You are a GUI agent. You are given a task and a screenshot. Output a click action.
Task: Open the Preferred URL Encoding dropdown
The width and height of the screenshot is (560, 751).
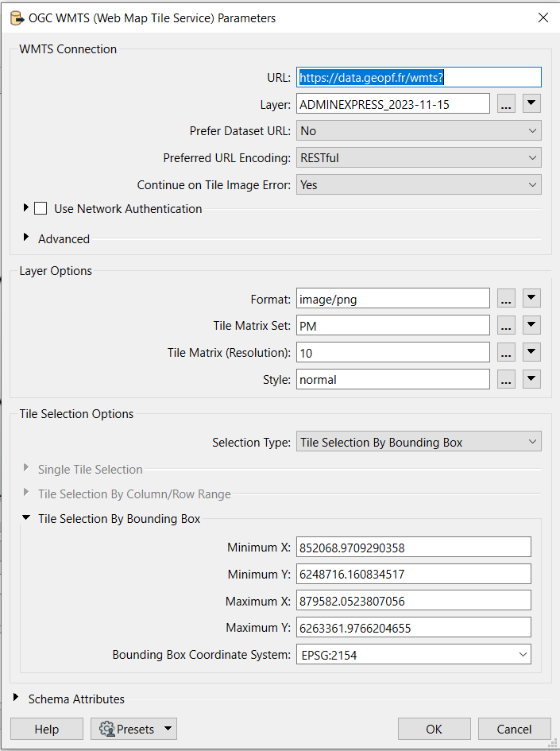[x=419, y=158]
